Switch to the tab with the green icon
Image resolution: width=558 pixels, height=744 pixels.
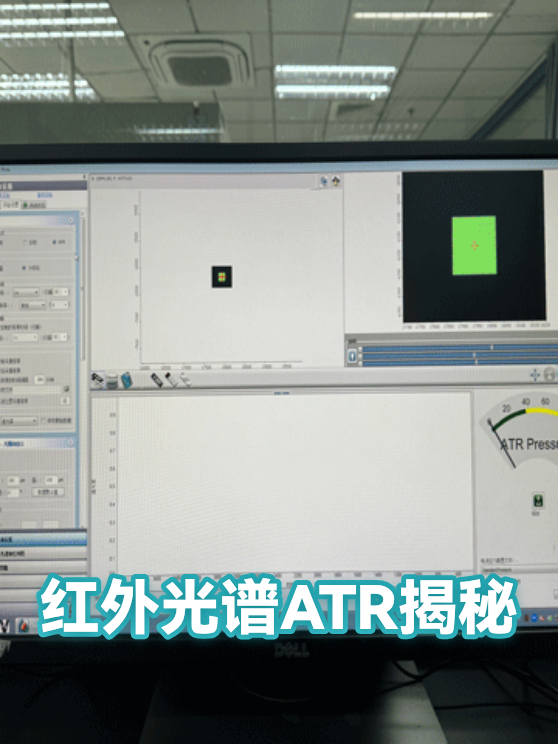click(x=34, y=205)
